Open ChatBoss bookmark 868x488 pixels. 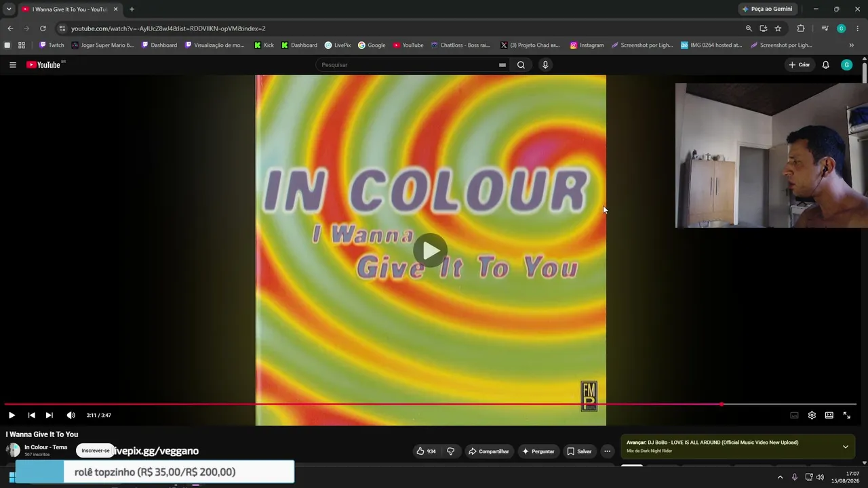click(x=460, y=45)
